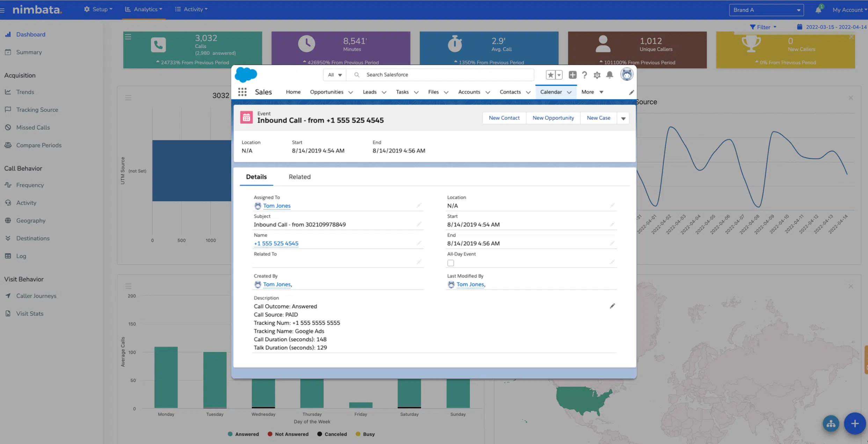
Task: Click the blue plus floating button
Action: pos(855,423)
